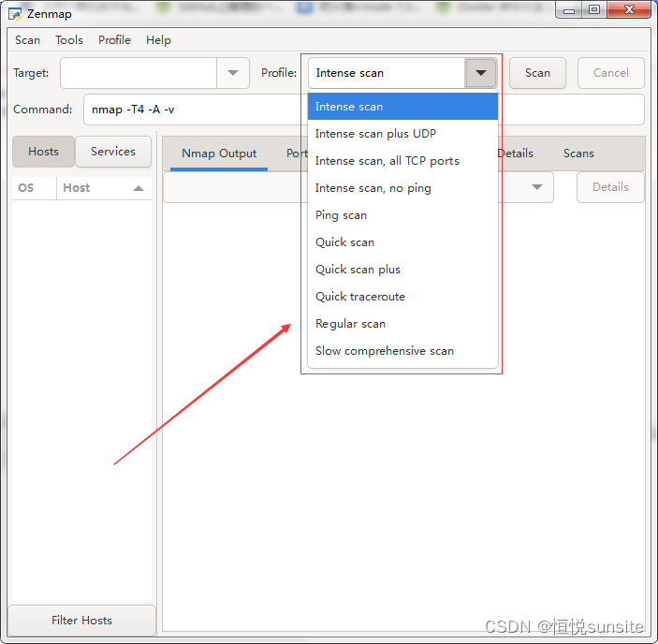Pick the Quick scan plus profile
Screen dimensions: 658x644
click(402, 270)
